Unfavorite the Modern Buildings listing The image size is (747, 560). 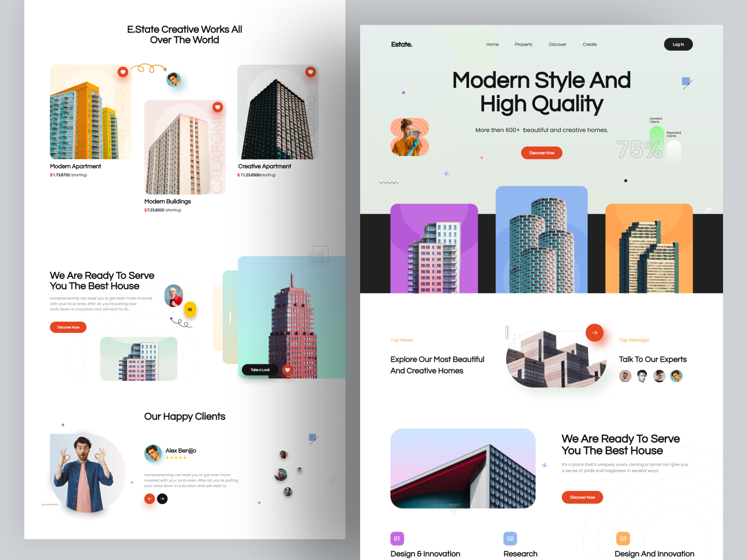[x=218, y=107]
